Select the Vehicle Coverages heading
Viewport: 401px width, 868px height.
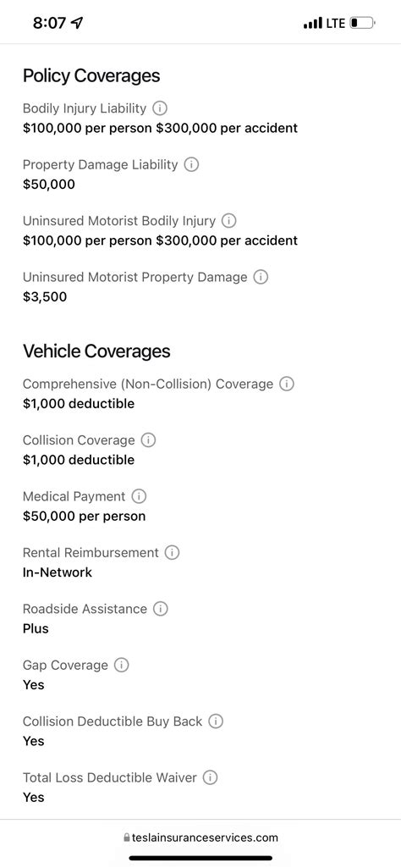click(x=96, y=351)
